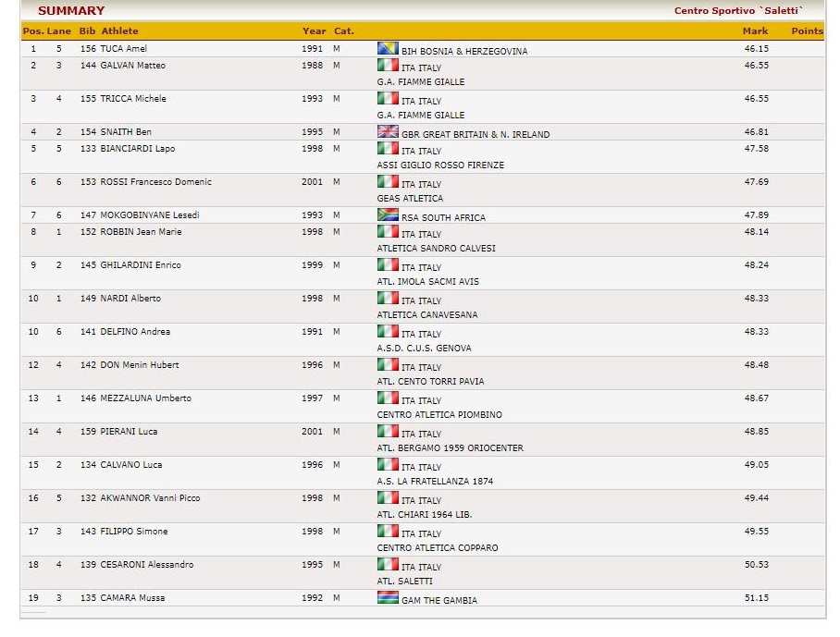Select CAMARA Mussa's mark 51.15
This screenshot has width=840, height=637.
click(756, 598)
